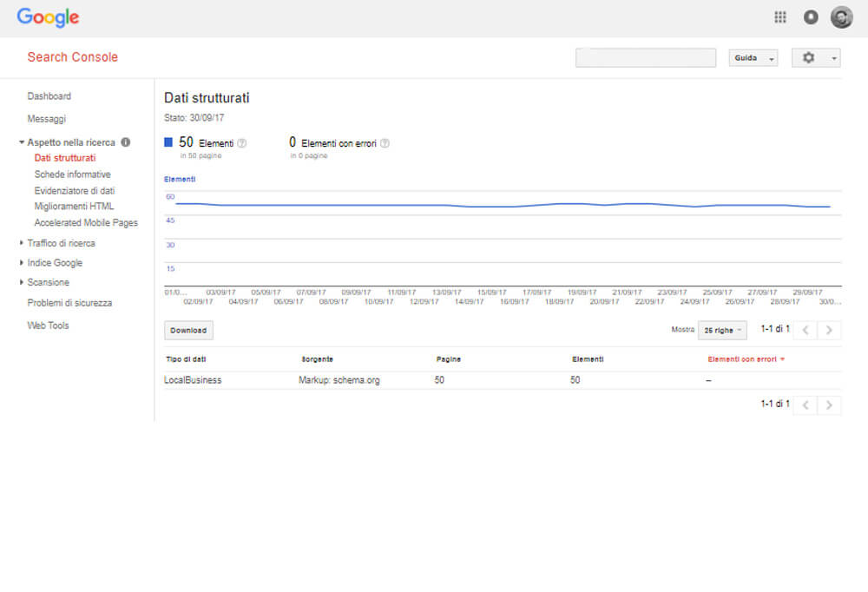
Task: Click the Download button
Action: 188,331
